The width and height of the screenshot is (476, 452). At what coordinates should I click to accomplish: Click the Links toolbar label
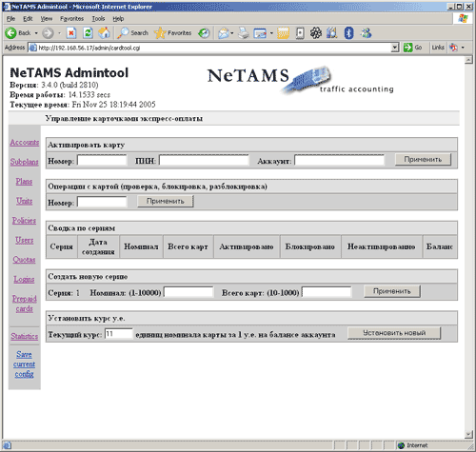(x=438, y=48)
